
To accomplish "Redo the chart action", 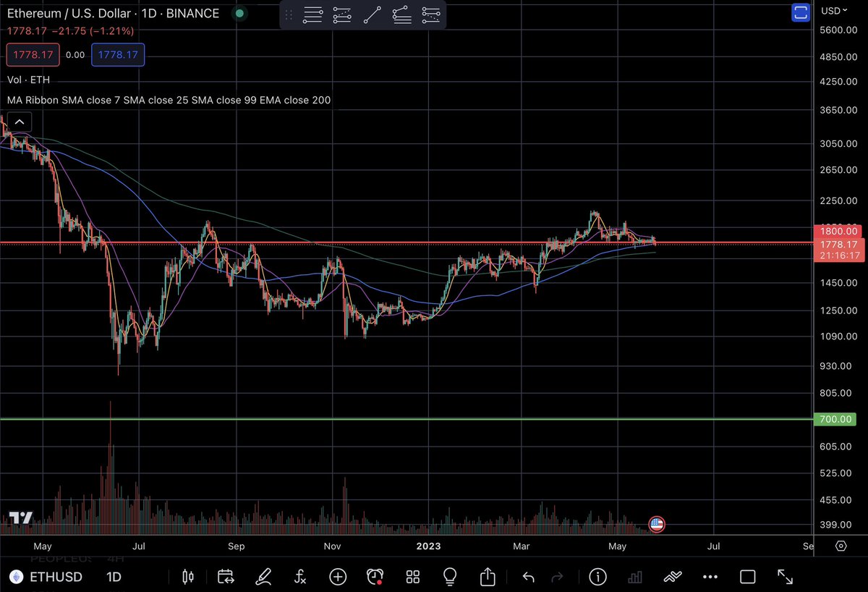I will pyautogui.click(x=558, y=577).
